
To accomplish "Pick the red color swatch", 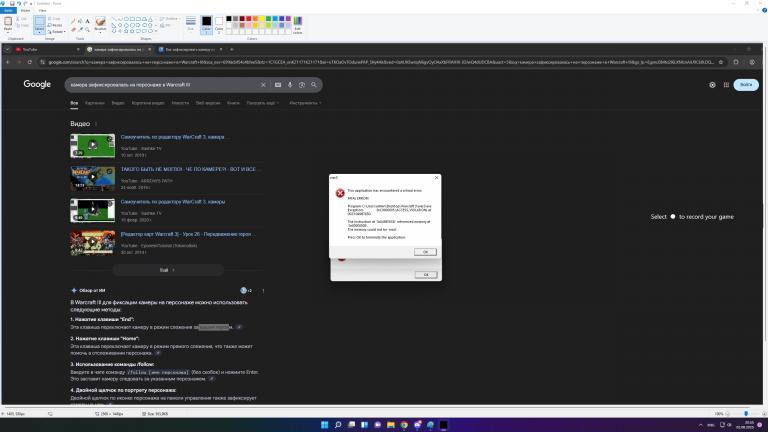I will coord(249,19).
